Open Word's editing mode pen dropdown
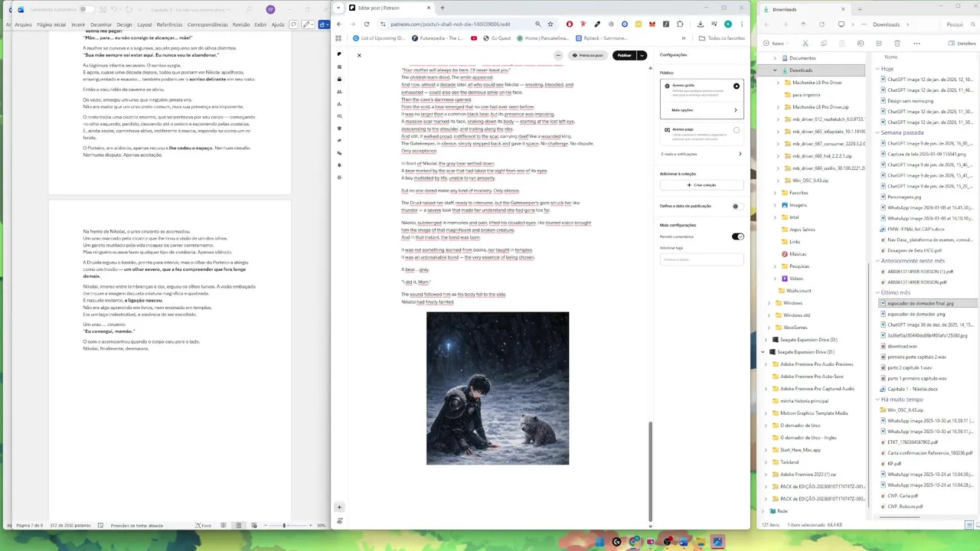980x551 pixels. (307, 24)
